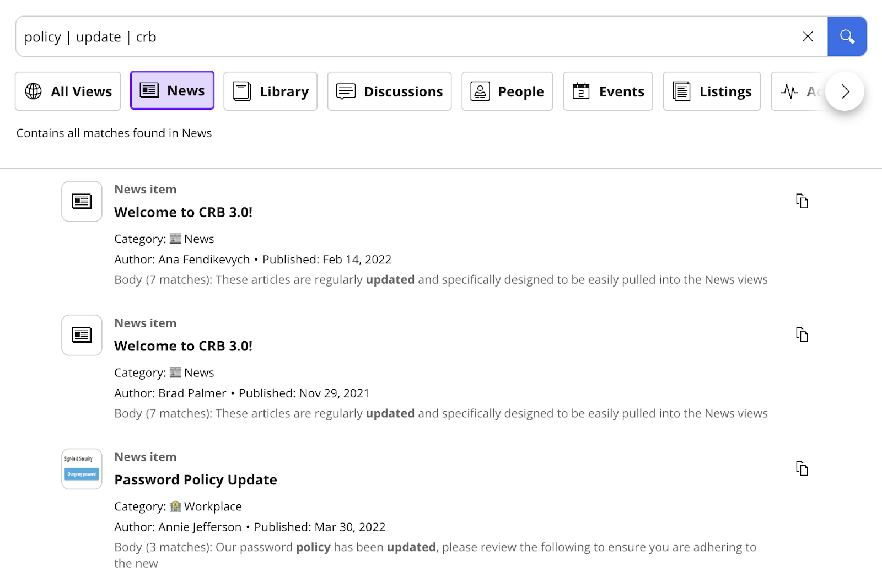Open the Events tab

[608, 91]
